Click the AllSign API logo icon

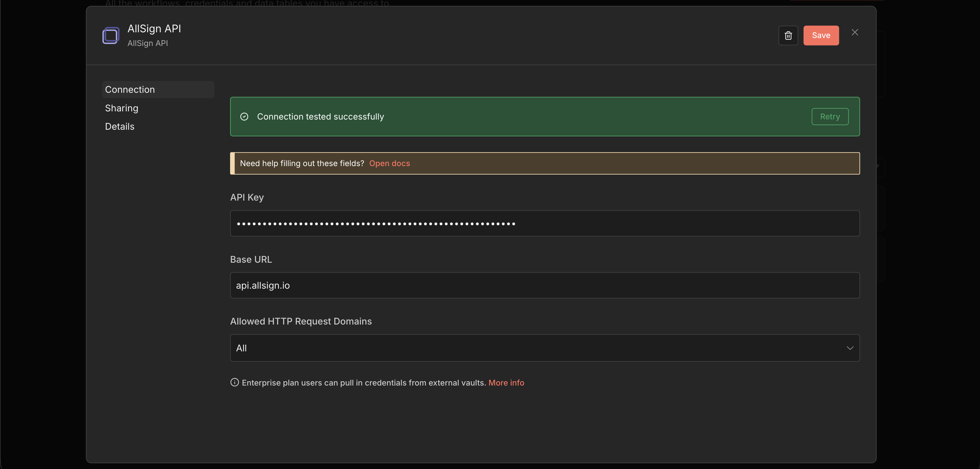111,35
